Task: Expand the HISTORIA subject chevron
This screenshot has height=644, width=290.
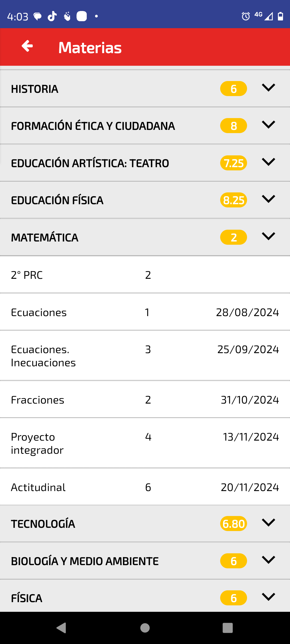Action: coord(268,87)
